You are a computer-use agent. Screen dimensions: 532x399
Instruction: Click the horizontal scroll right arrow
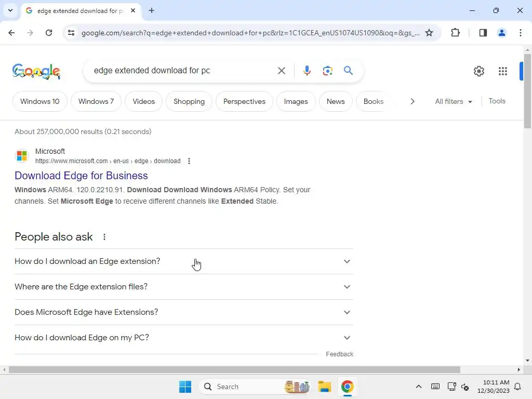click(x=519, y=369)
